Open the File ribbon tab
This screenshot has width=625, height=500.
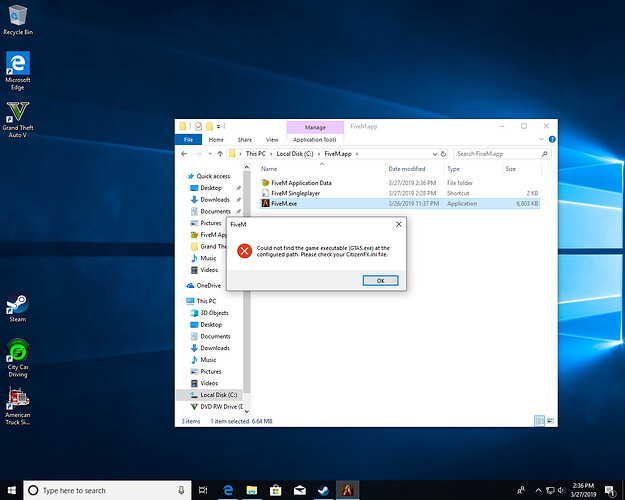[187, 140]
